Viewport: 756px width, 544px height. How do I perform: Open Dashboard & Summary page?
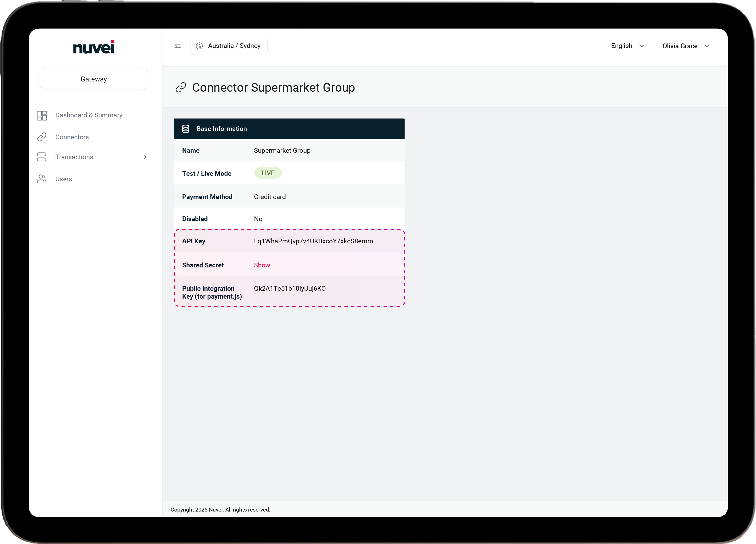[x=89, y=115]
